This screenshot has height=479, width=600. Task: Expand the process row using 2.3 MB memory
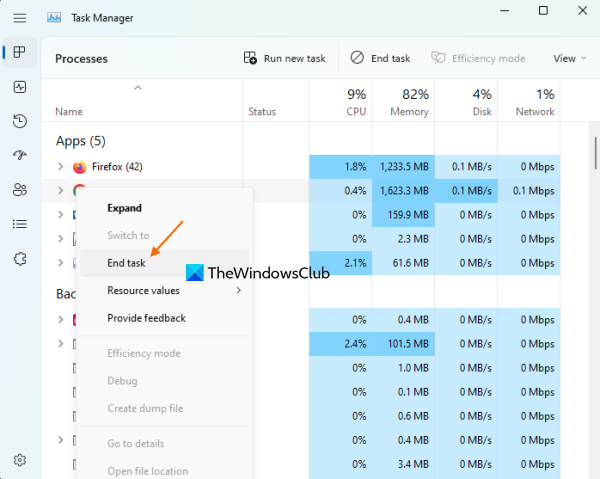point(60,239)
